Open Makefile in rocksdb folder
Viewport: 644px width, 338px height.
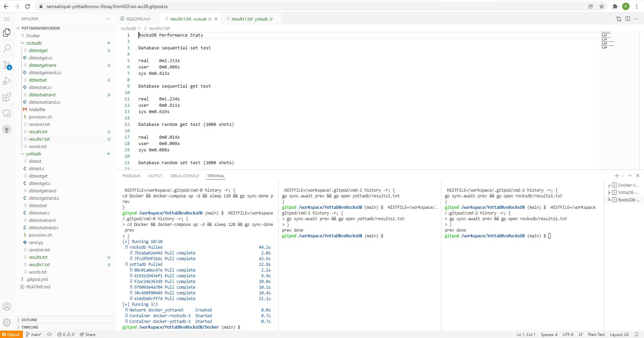point(37,109)
